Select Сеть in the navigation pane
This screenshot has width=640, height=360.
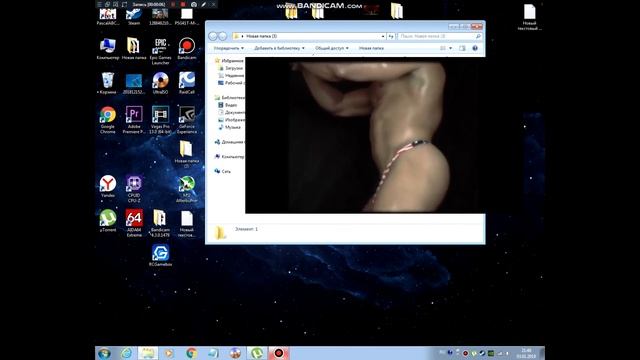[222, 171]
